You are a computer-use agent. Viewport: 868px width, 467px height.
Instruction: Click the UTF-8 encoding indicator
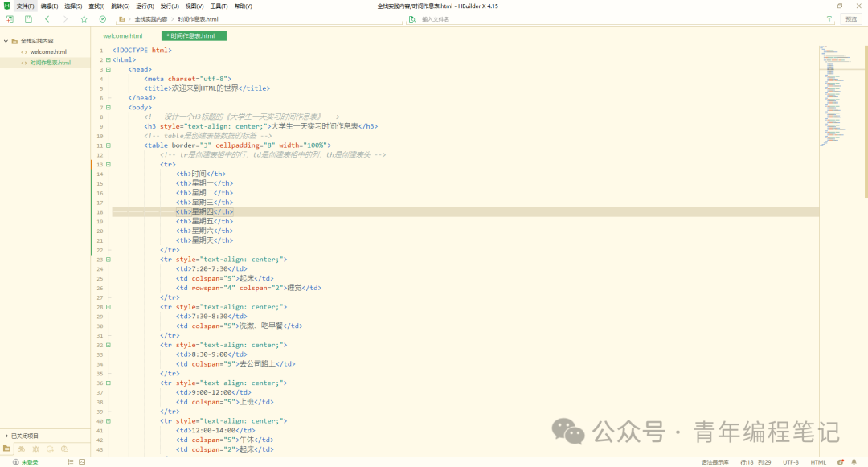tap(791, 462)
